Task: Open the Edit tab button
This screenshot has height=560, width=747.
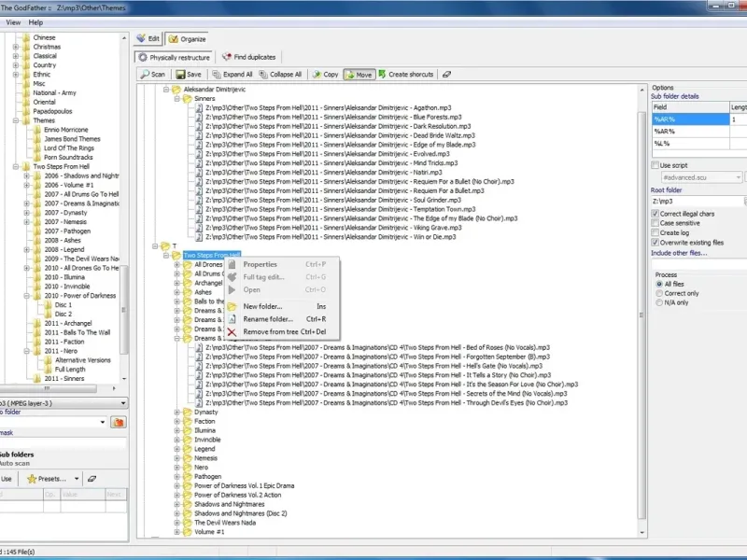Action: click(148, 39)
